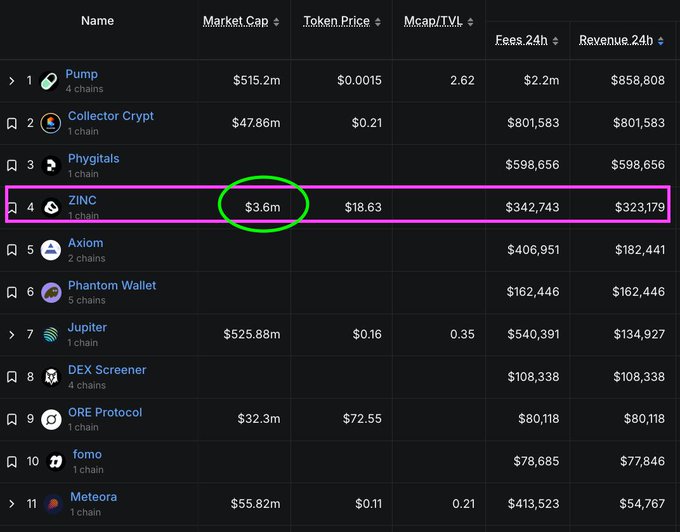Open the Axiom link
The image size is (680, 532).
(x=85, y=243)
